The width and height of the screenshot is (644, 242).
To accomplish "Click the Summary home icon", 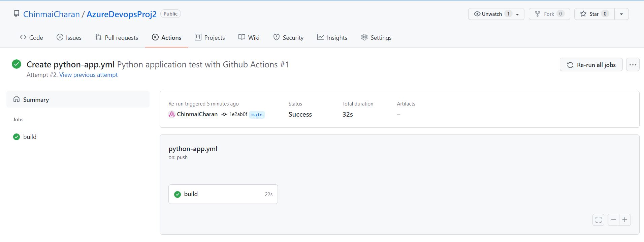I will 17,99.
